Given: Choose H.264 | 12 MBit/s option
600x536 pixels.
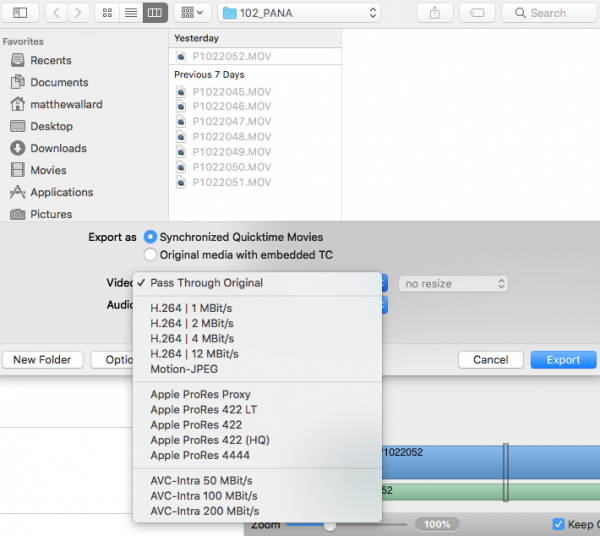Looking at the screenshot, I should pyautogui.click(x=194, y=354).
